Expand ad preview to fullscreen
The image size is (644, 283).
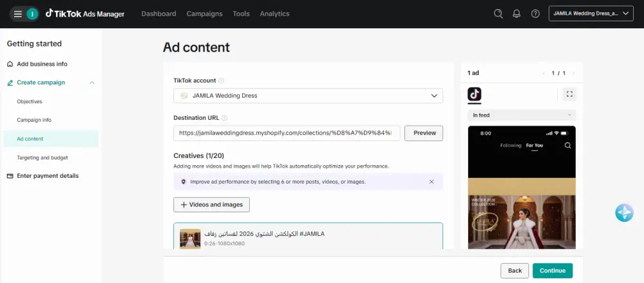click(569, 94)
